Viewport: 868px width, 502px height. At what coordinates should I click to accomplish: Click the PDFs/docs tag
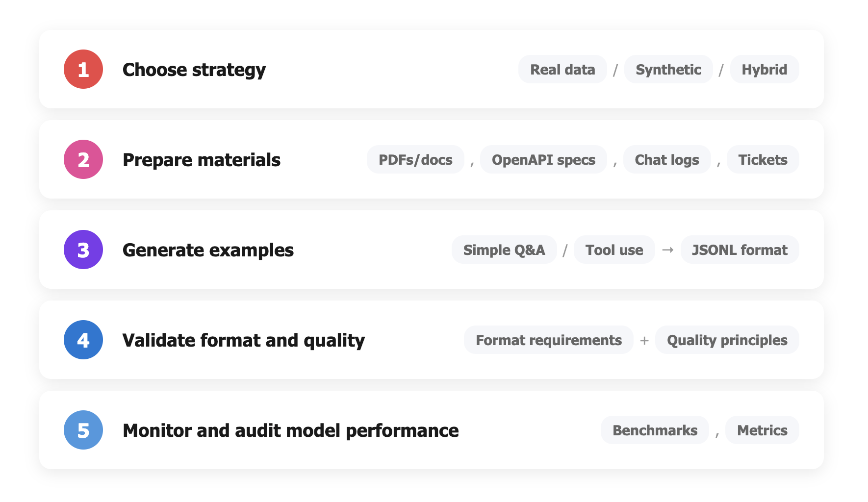tap(415, 160)
